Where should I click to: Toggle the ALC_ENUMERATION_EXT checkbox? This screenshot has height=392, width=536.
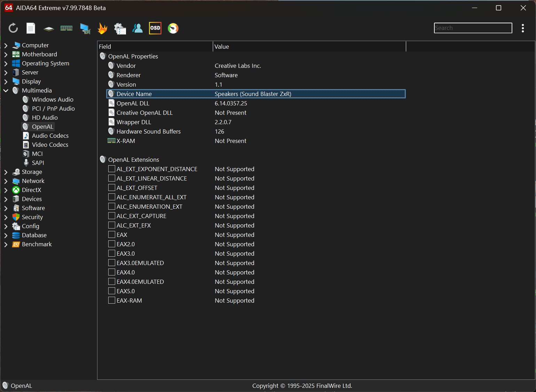click(x=112, y=206)
